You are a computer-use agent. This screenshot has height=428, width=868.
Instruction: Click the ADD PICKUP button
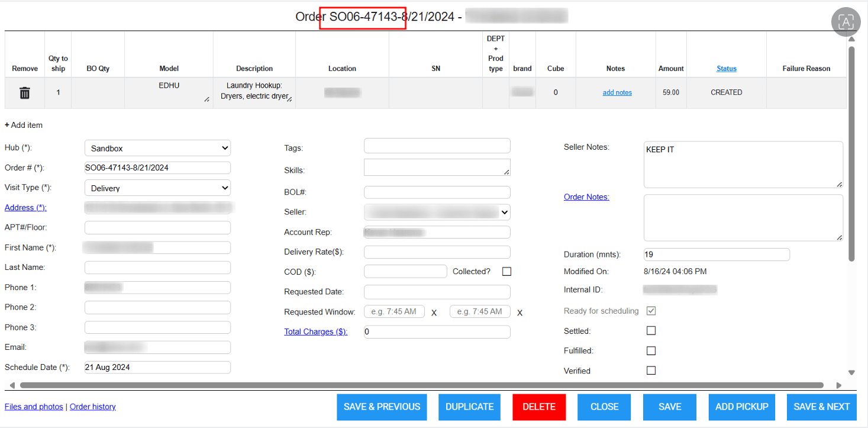(741, 407)
